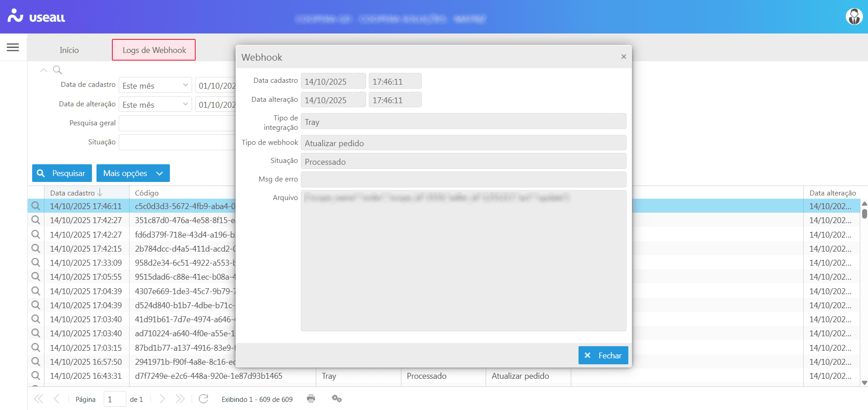Collapse the filter panel chevron
868x410 pixels.
click(43, 70)
